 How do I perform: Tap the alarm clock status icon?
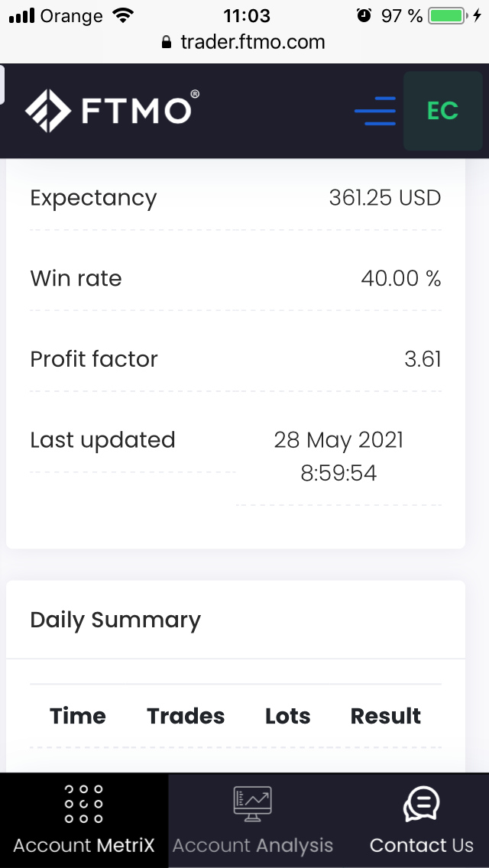[x=364, y=16]
